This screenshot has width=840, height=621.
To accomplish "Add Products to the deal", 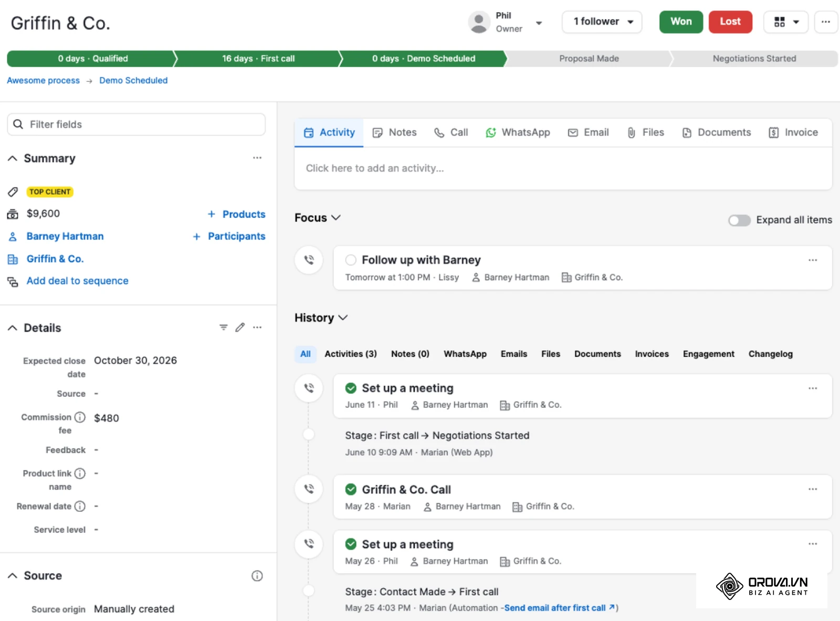I will pyautogui.click(x=236, y=214).
